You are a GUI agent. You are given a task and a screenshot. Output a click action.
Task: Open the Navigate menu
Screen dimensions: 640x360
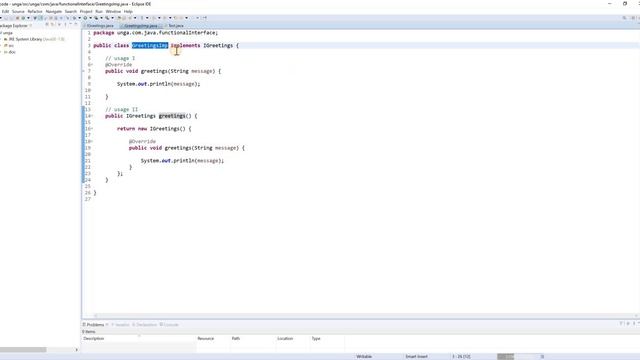coord(53,11)
